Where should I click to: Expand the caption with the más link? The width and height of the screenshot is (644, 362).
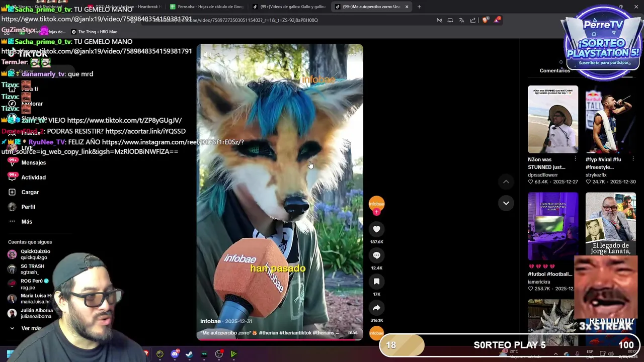[x=353, y=332]
